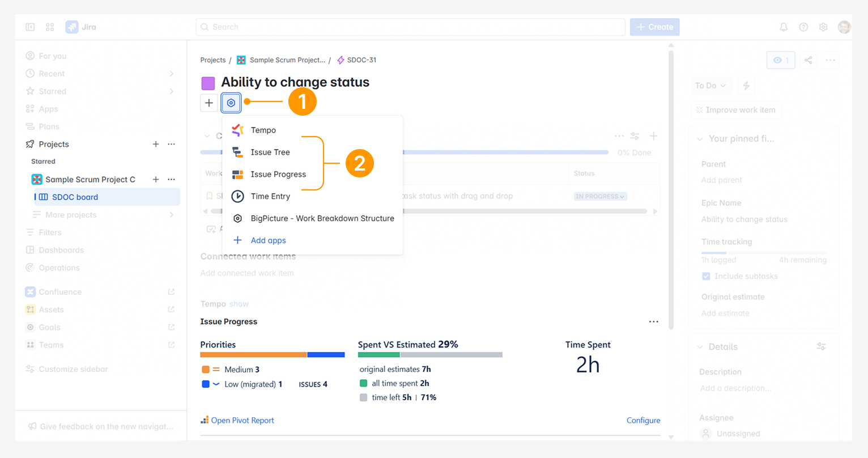The width and height of the screenshot is (868, 458).
Task: Select Tempo from the apps menu
Action: coord(313,130)
